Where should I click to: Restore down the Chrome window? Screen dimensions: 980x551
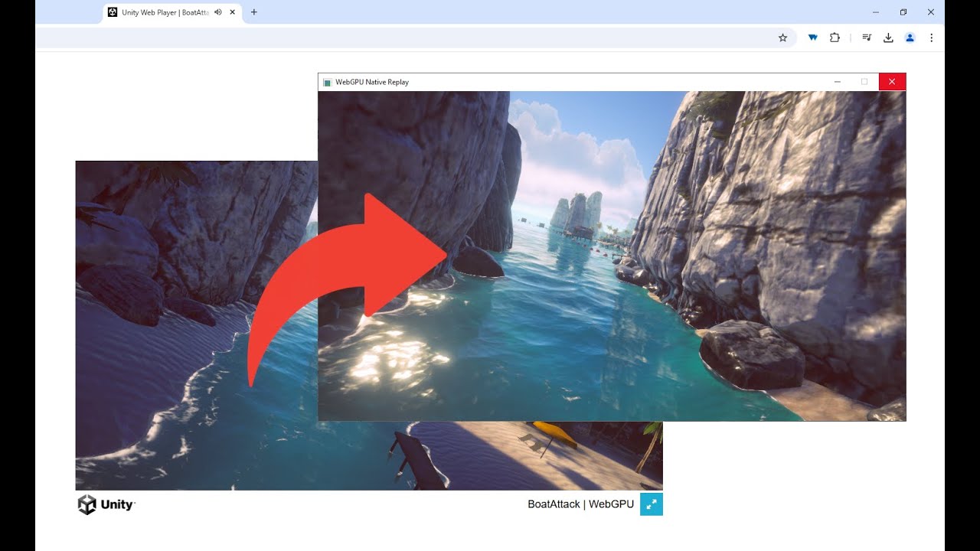[x=903, y=12]
